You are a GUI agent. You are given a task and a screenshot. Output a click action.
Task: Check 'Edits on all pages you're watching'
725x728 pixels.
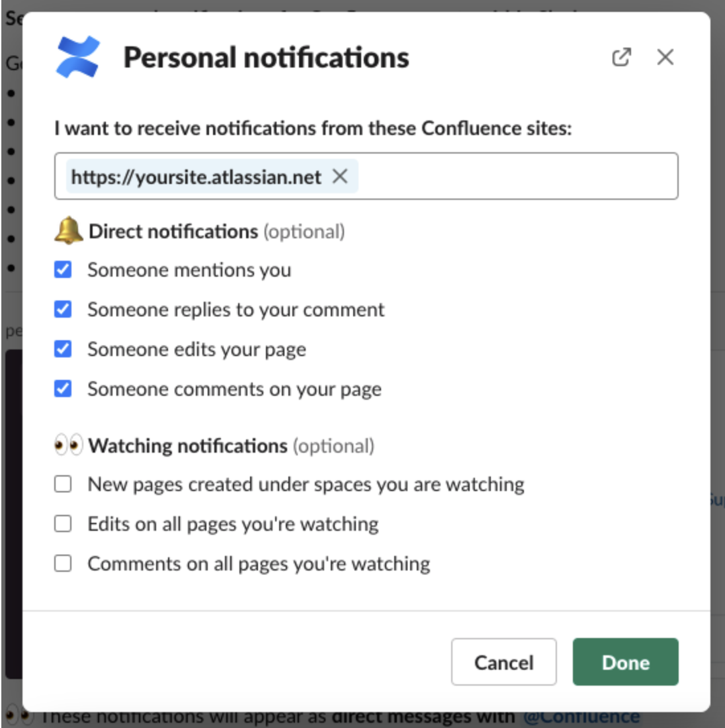pyautogui.click(x=63, y=523)
